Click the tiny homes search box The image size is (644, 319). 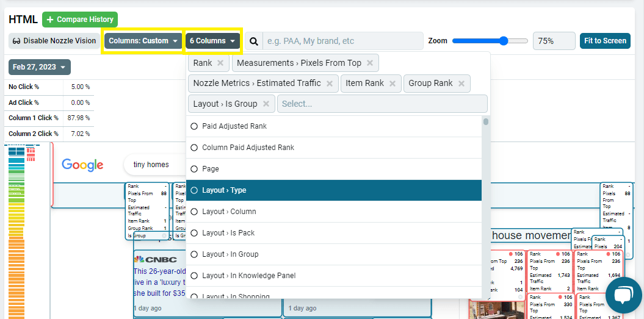(x=154, y=165)
